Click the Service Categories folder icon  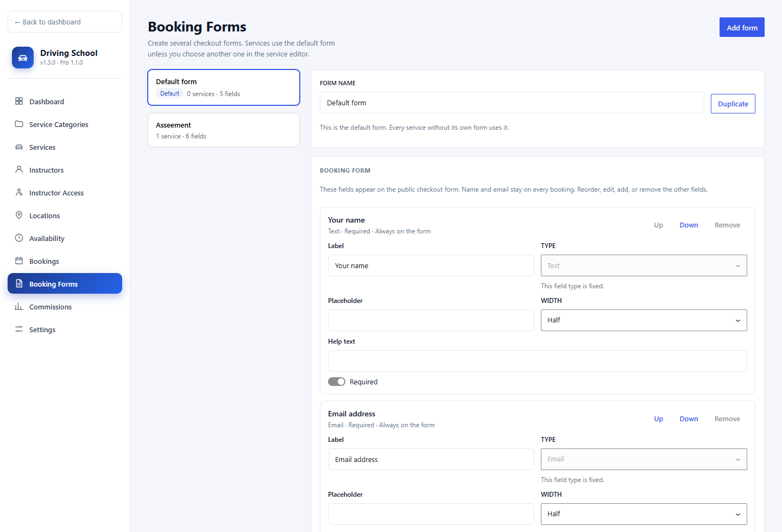coord(19,124)
